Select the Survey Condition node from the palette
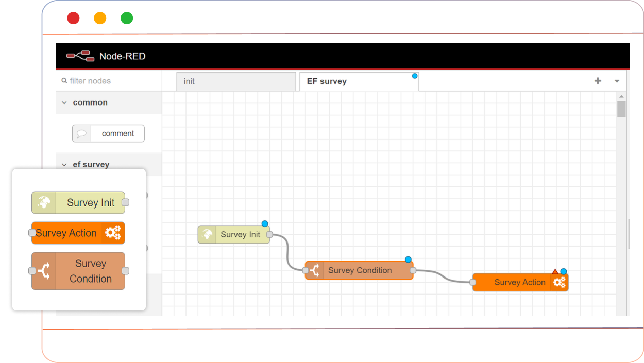644x363 pixels. 78,271
